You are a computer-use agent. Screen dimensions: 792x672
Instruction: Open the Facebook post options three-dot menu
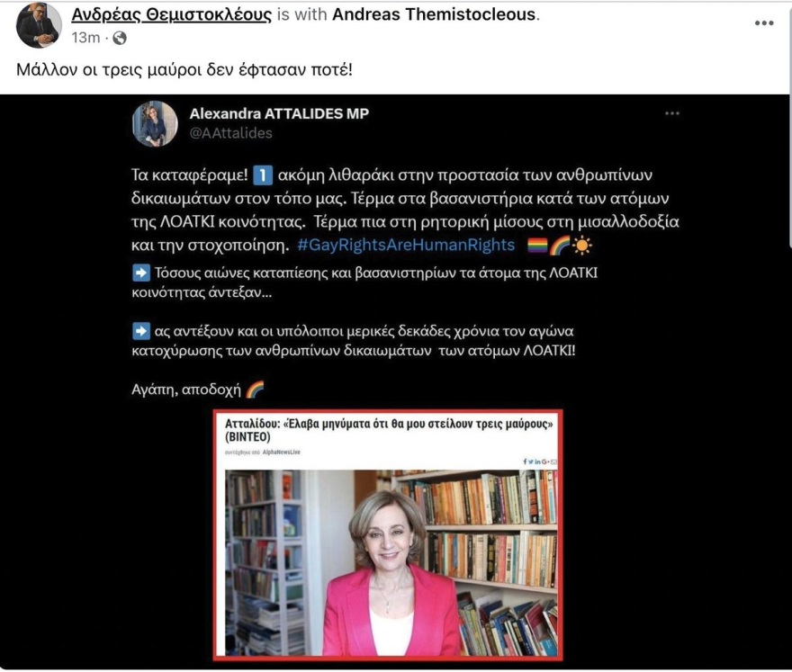coord(764,22)
